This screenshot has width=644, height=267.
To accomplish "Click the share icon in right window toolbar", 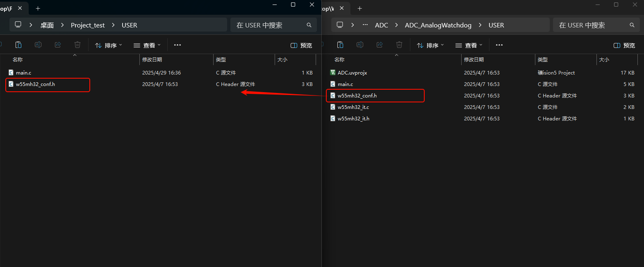I will [x=380, y=45].
